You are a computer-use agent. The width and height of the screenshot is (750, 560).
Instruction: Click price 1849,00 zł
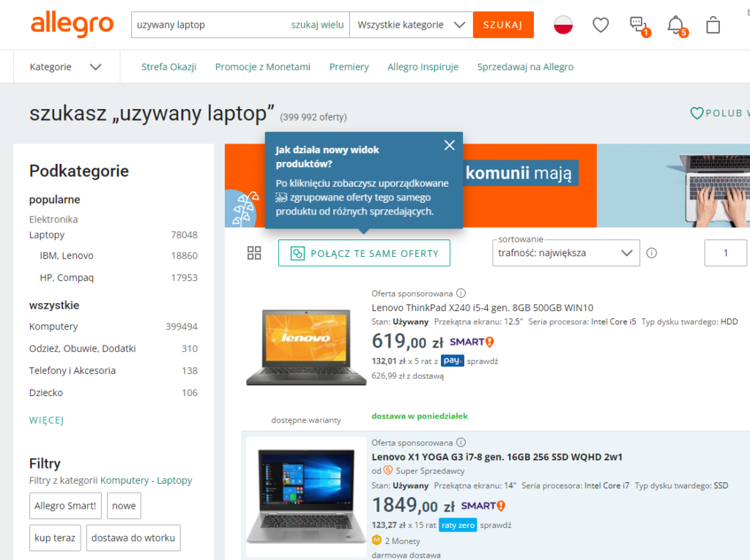coord(413,506)
